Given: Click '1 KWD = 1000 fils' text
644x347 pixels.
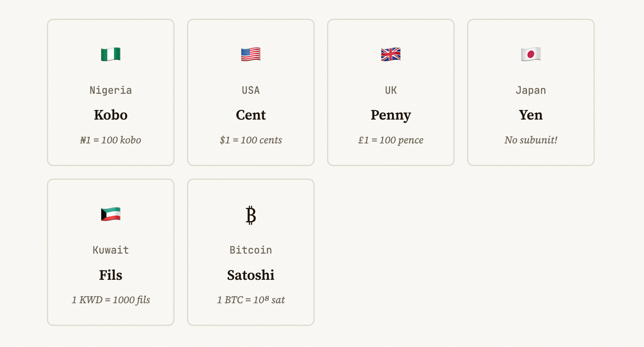Looking at the screenshot, I should 111,300.
